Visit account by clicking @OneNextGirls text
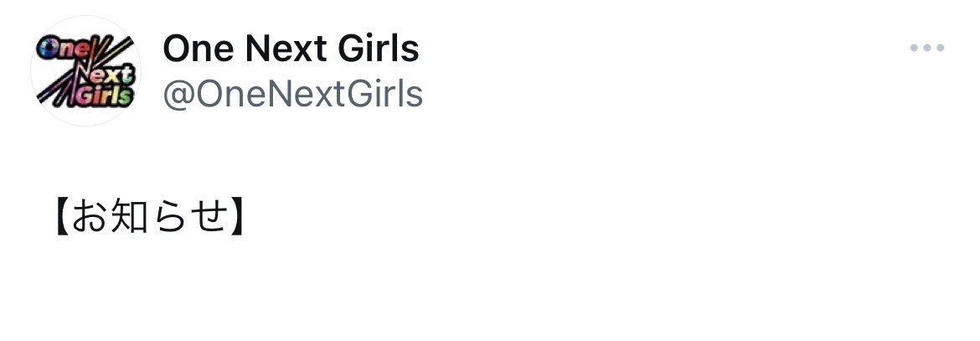Viewport: 980px width, 341px height. click(292, 95)
